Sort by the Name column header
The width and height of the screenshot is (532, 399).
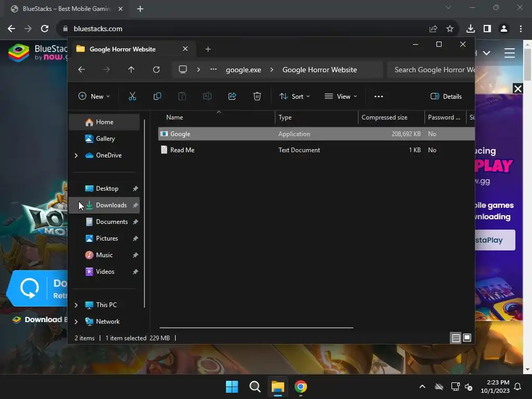[x=217, y=117]
